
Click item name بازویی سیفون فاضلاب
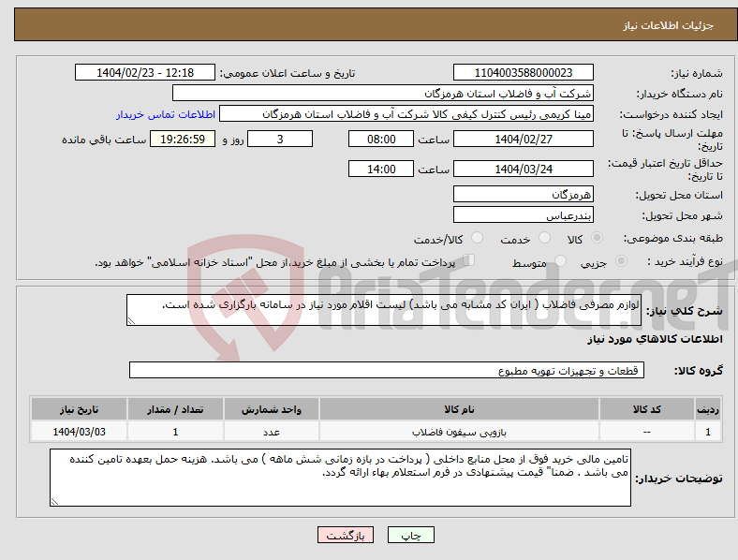pyautogui.click(x=459, y=432)
